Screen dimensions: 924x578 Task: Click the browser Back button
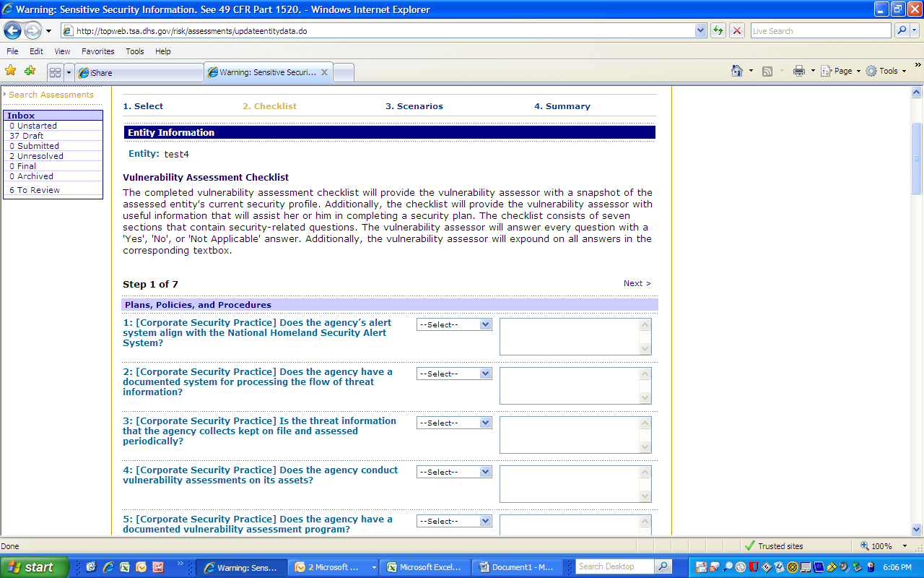point(13,31)
